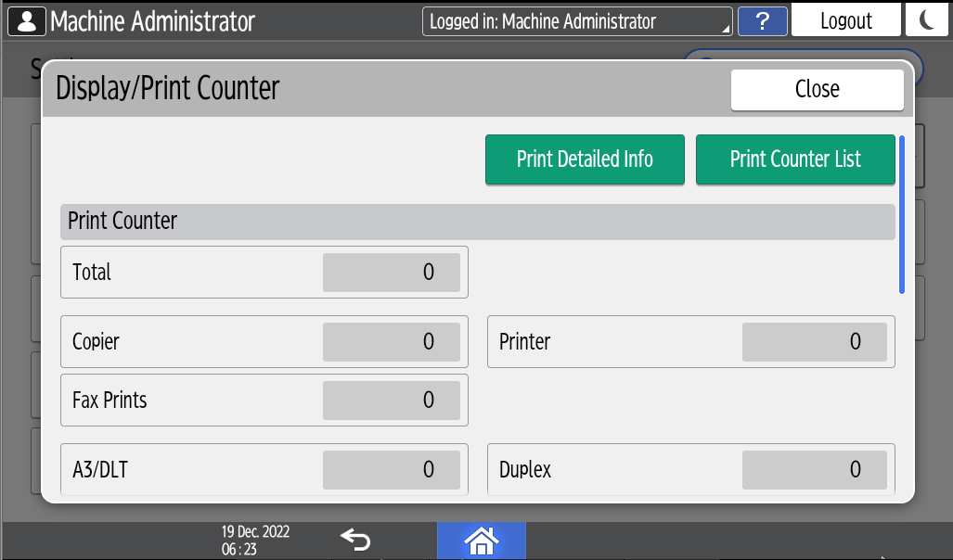Screen dimensions: 953x560
Task: Select the Printer counter value
Action: [814, 342]
